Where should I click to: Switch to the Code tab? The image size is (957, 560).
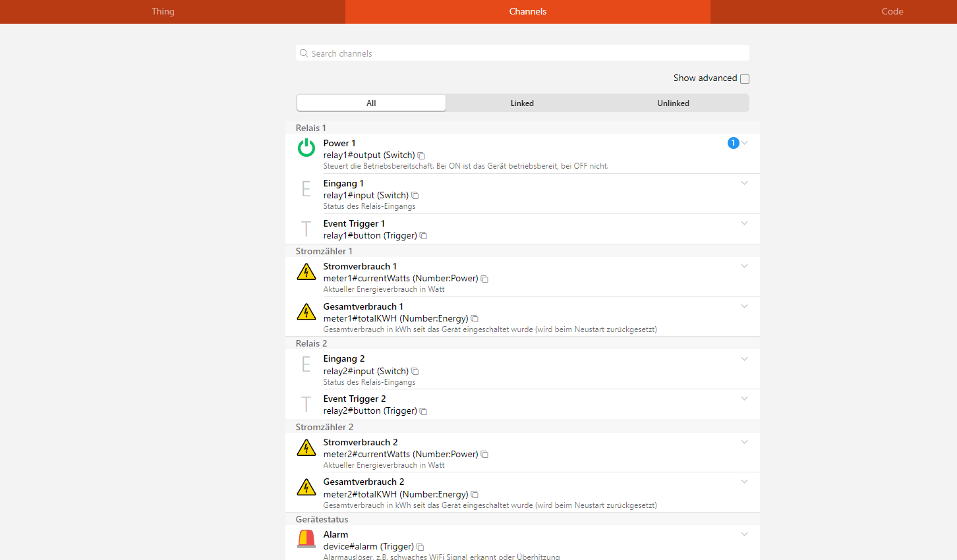pyautogui.click(x=892, y=11)
